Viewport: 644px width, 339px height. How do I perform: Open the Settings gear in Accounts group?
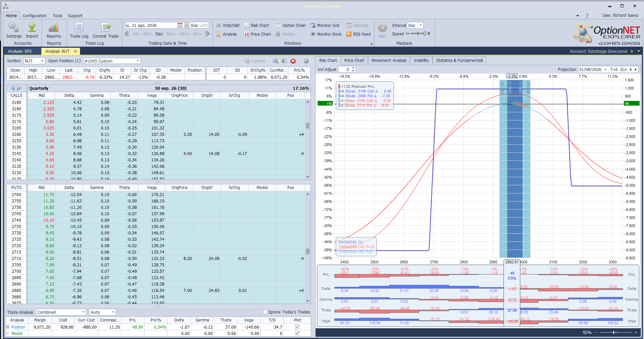(x=14, y=30)
